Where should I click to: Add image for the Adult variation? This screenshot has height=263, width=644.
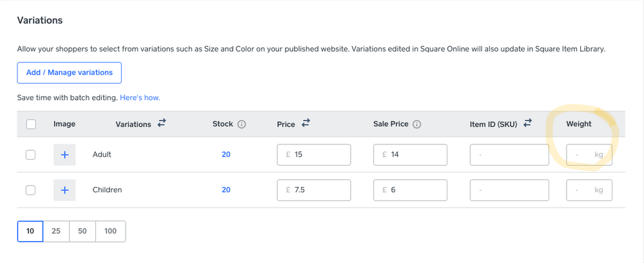64,155
